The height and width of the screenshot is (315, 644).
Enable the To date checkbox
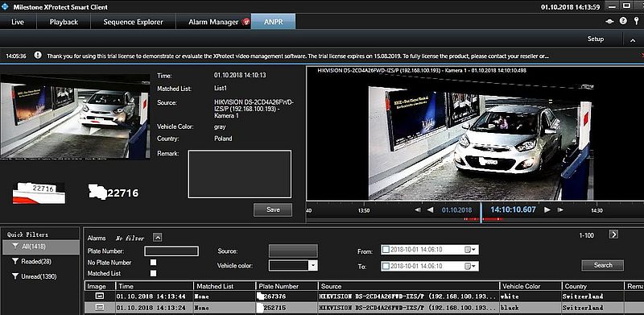pyautogui.click(x=386, y=266)
